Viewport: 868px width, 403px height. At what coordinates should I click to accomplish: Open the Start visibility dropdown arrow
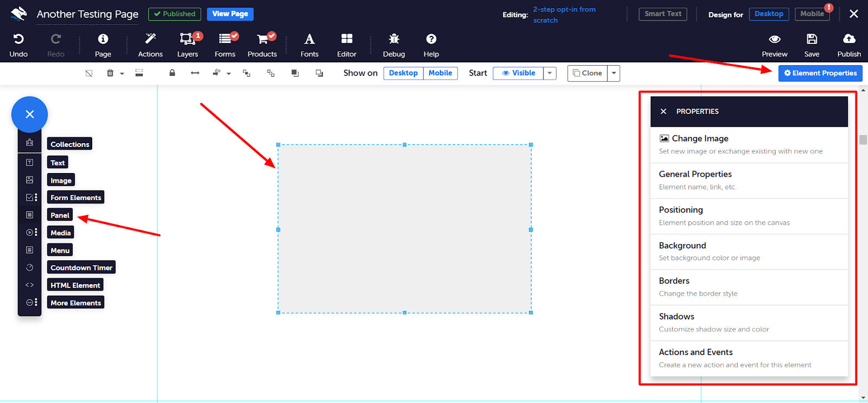click(x=550, y=73)
